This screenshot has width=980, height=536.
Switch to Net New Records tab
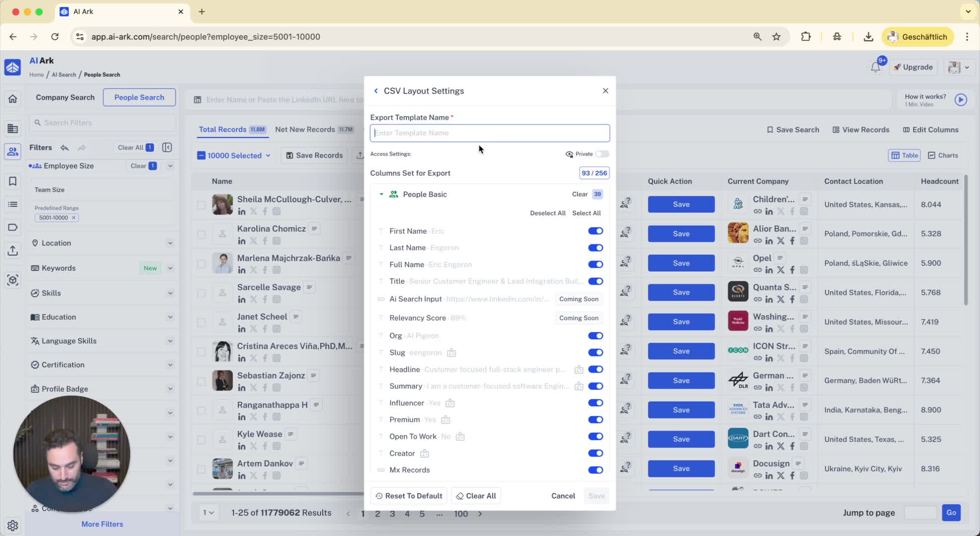305,130
